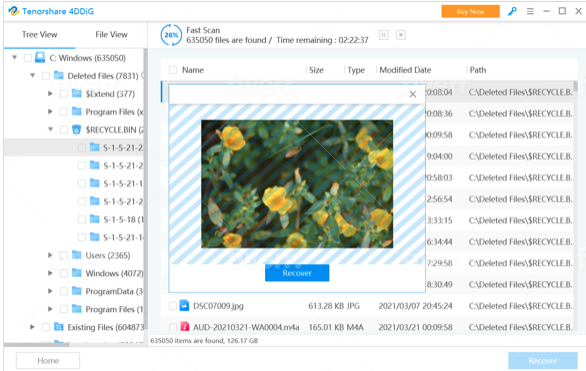Viewport: 586px width, 371px height.
Task: Tick the Existing Files checkbox
Action: (x=46, y=327)
